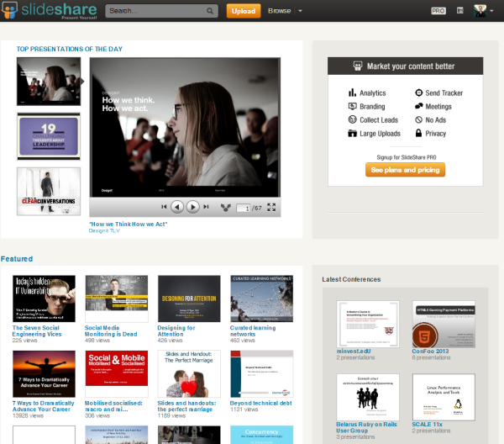Click the user profile avatar
504x444 pixels.
480,11
